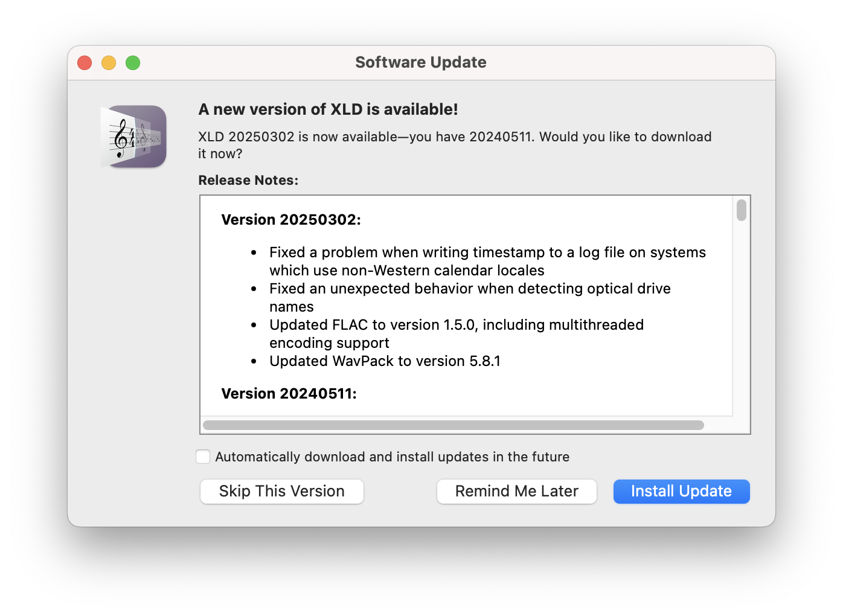Select Skip This Version
This screenshot has width=843, height=616.
click(x=281, y=491)
